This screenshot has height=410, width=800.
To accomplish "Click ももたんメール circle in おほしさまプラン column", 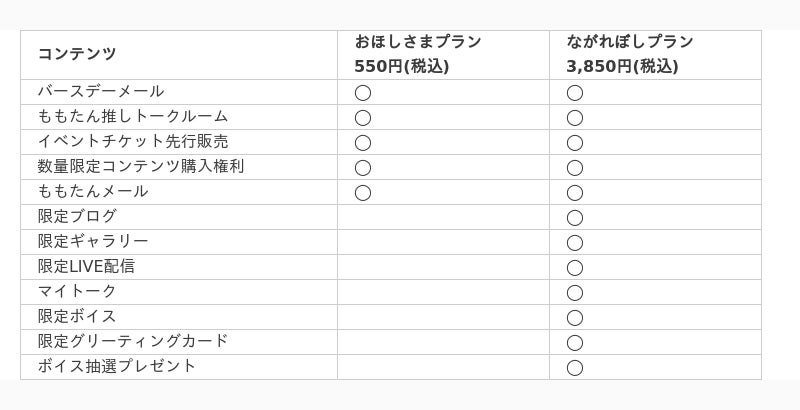I will click(x=363, y=193).
